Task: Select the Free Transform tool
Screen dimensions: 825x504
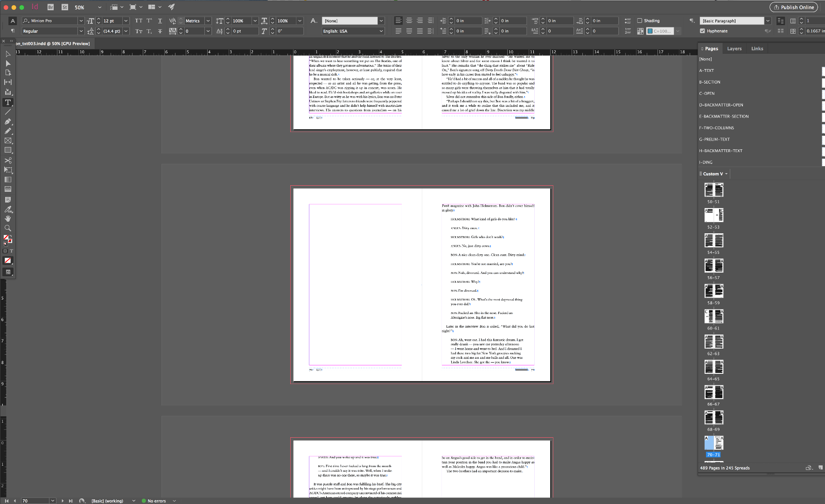Action: click(8, 170)
